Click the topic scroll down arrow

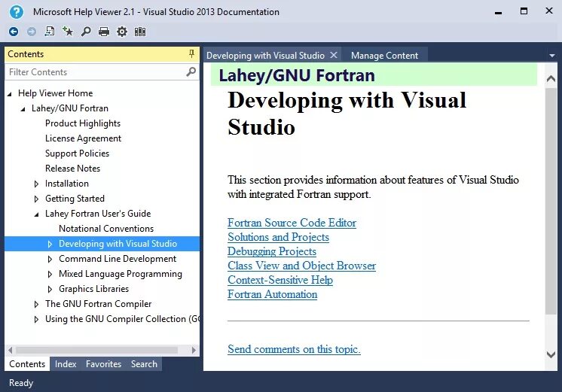coord(551,354)
